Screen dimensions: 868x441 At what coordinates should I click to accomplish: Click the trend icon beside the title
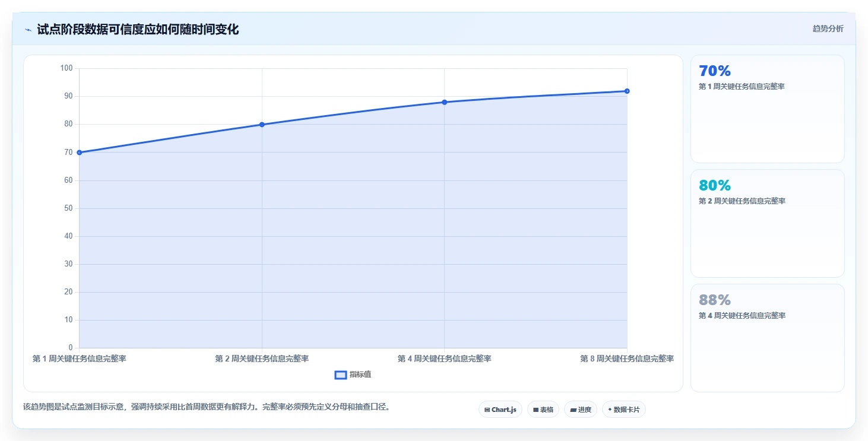28,30
